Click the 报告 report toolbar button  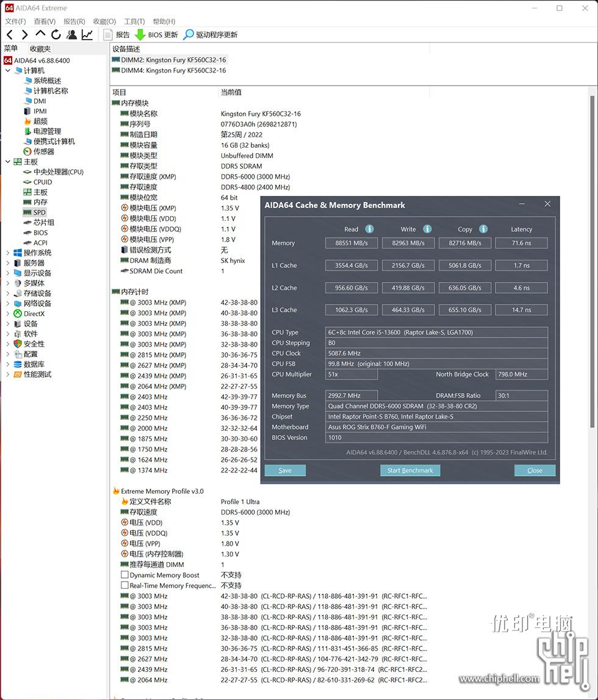117,34
